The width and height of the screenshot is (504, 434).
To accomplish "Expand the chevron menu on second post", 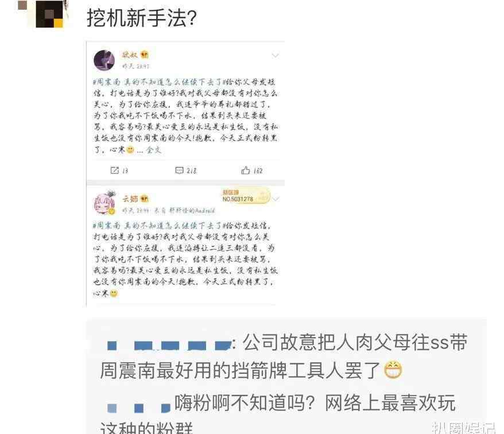I will [276, 199].
